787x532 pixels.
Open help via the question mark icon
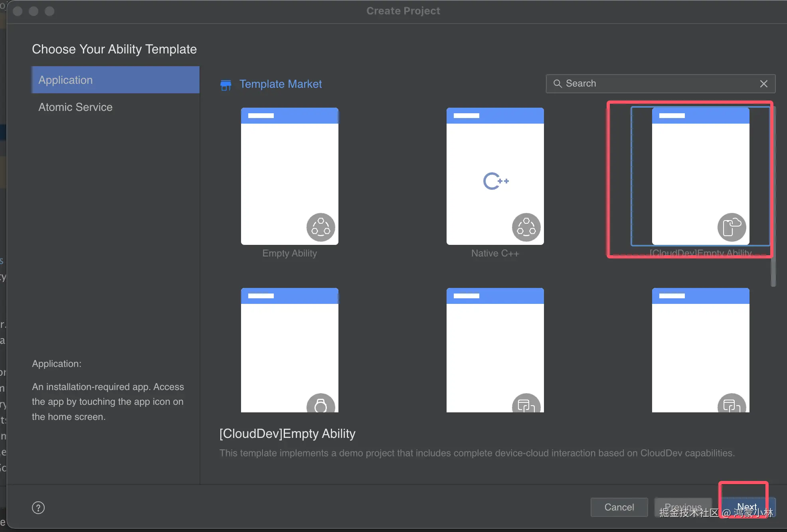pyautogui.click(x=38, y=508)
